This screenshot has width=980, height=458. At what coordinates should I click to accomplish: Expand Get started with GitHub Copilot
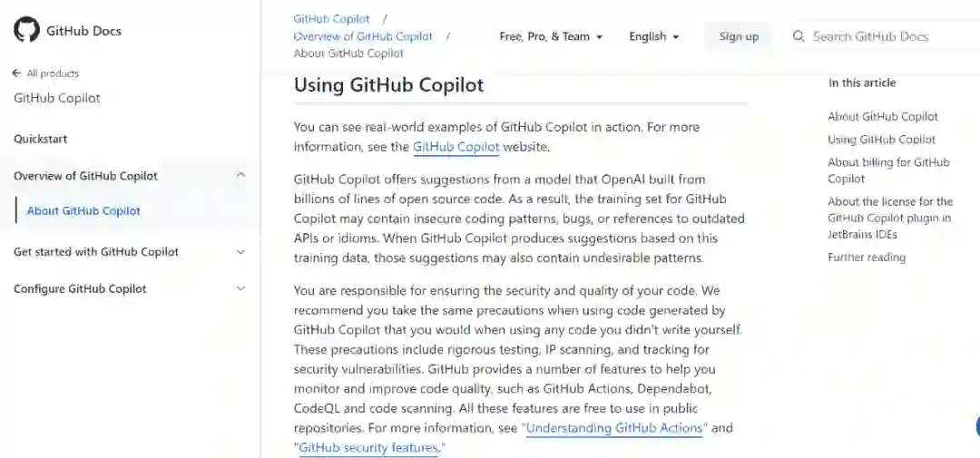240,252
